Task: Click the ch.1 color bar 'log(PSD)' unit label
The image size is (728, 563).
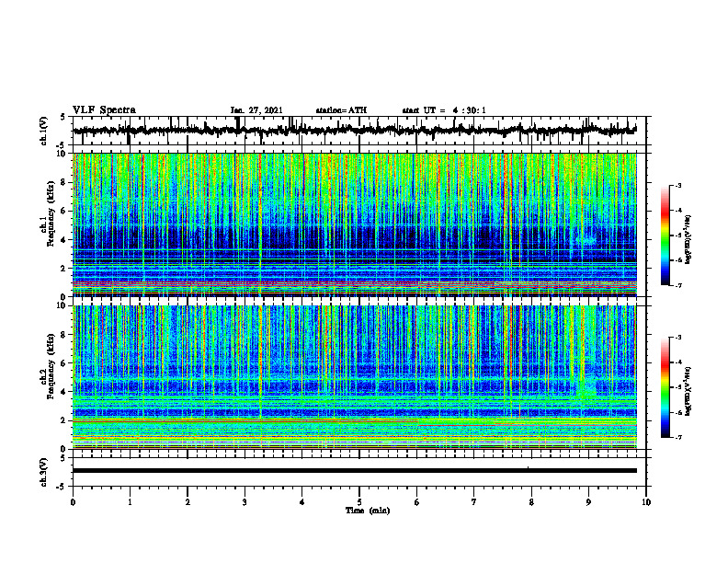Action: (688, 238)
